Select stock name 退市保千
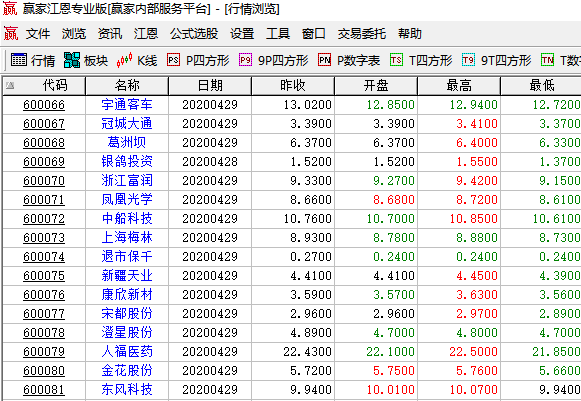581x401 pixels. coord(127,256)
